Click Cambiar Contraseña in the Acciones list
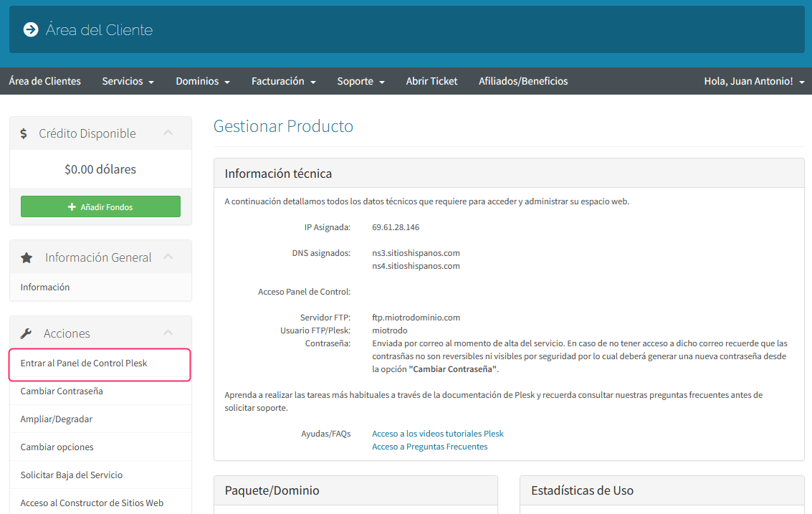Image resolution: width=812 pixels, height=514 pixels. [x=62, y=391]
